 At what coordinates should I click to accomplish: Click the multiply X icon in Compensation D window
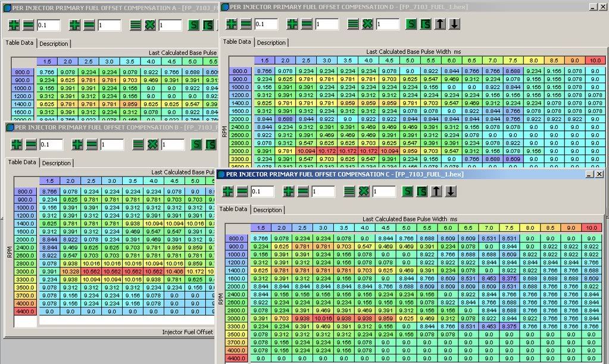(x=368, y=24)
